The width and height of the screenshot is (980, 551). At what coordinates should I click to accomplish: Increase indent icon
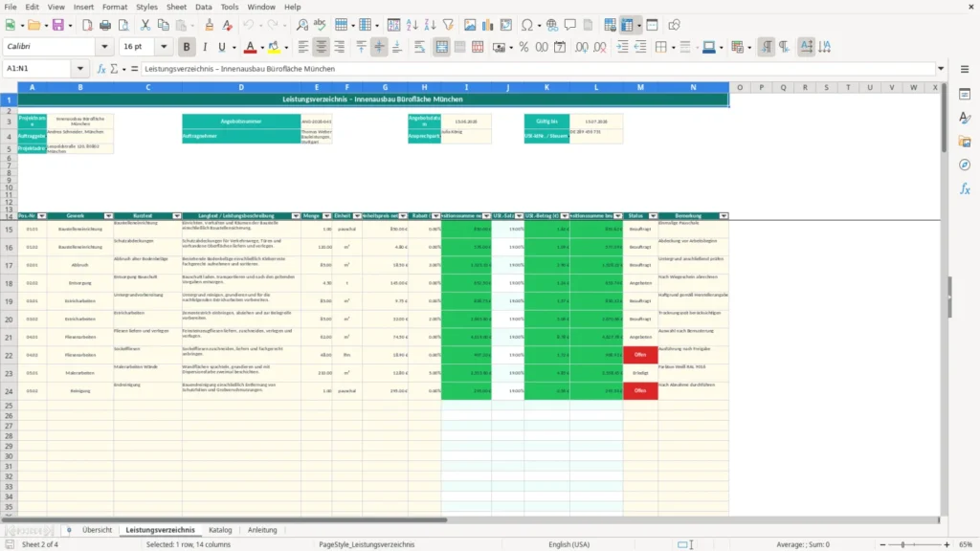(622, 47)
